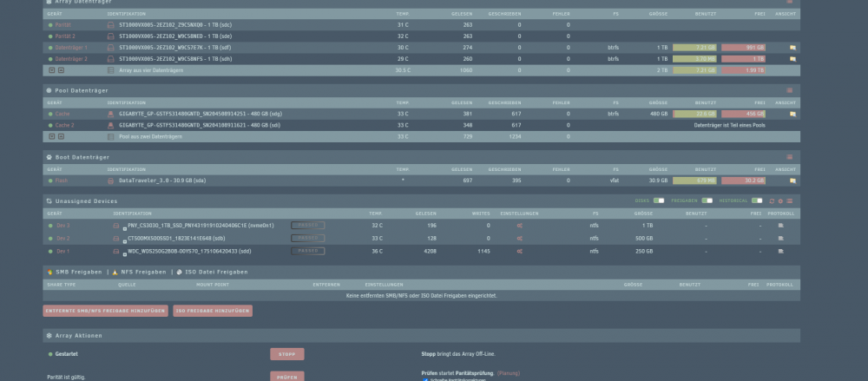The width and height of the screenshot is (868, 381).
Task: Click the 7.21 GB usage bar for Datenträger 1
Action: (694, 48)
